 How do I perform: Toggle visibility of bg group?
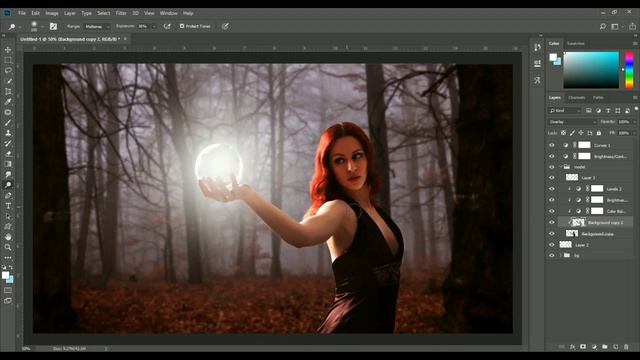tap(552, 256)
